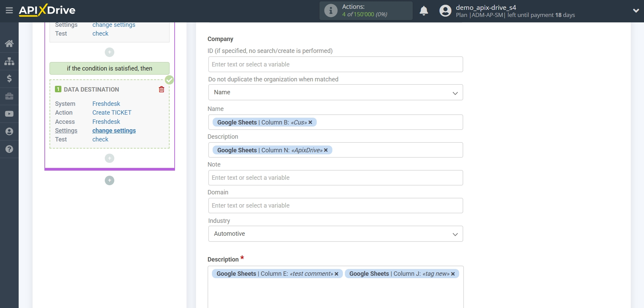Click plus button below the Data Destination block
The image size is (644, 308).
[110, 158]
